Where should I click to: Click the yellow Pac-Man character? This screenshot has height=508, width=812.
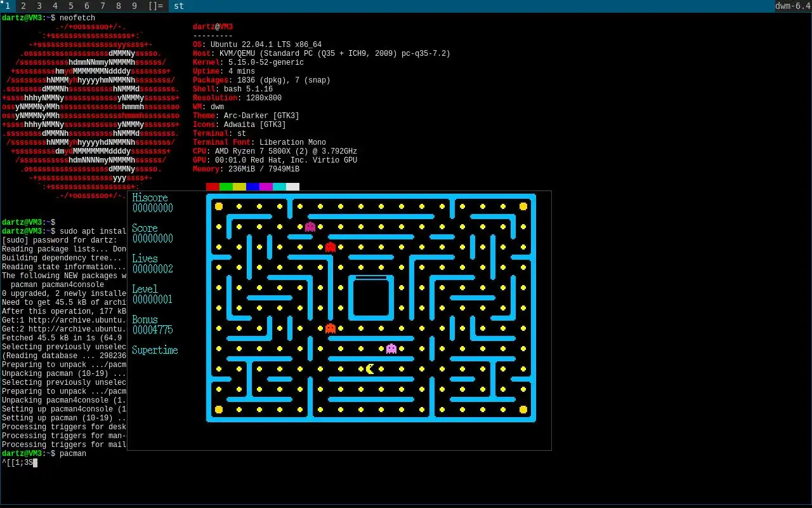click(x=370, y=369)
